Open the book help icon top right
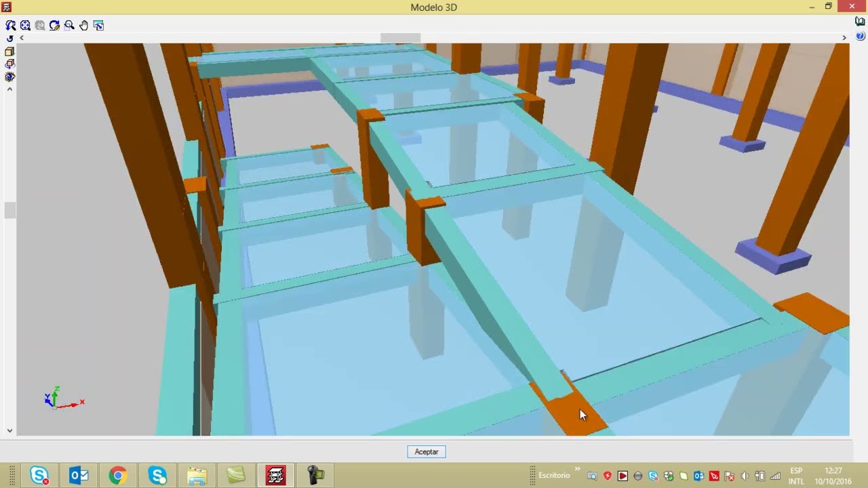The image size is (868, 488). 860,22
